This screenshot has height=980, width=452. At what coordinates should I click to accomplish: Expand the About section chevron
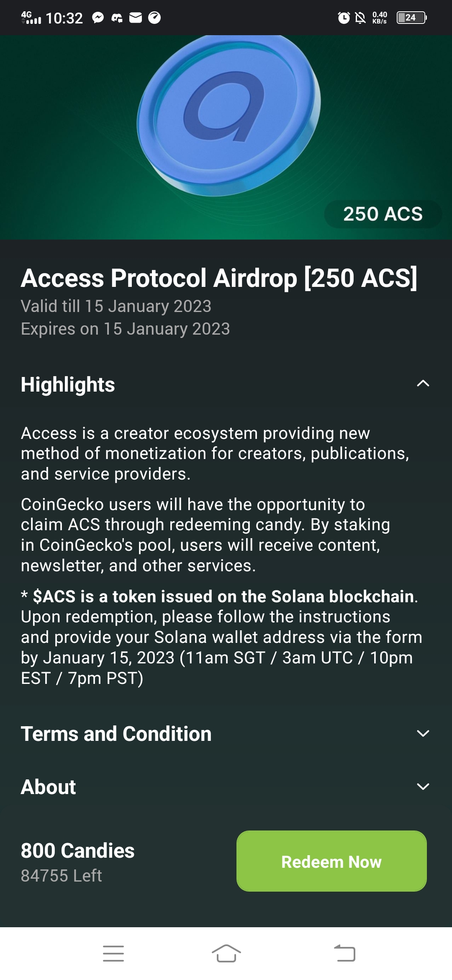(x=423, y=787)
